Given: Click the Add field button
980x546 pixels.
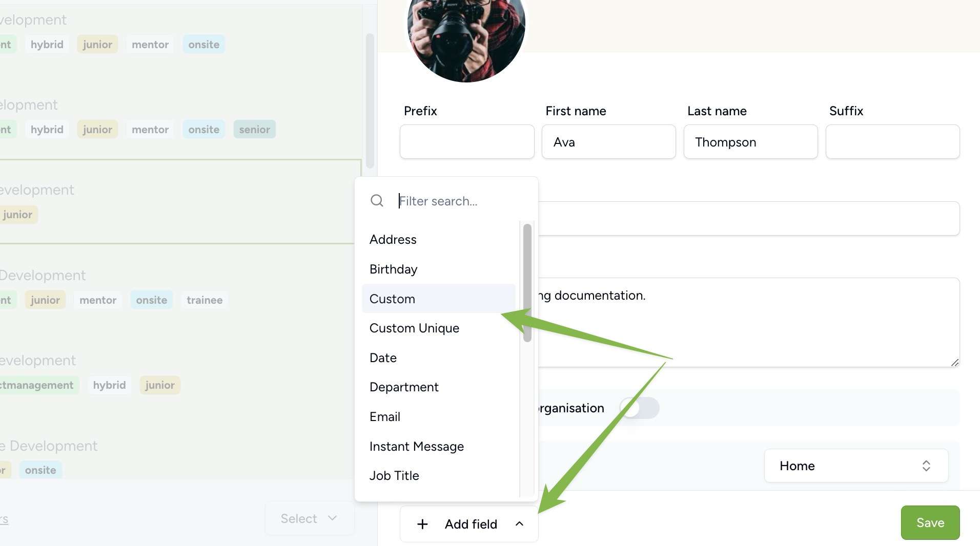Looking at the screenshot, I should click(469, 523).
